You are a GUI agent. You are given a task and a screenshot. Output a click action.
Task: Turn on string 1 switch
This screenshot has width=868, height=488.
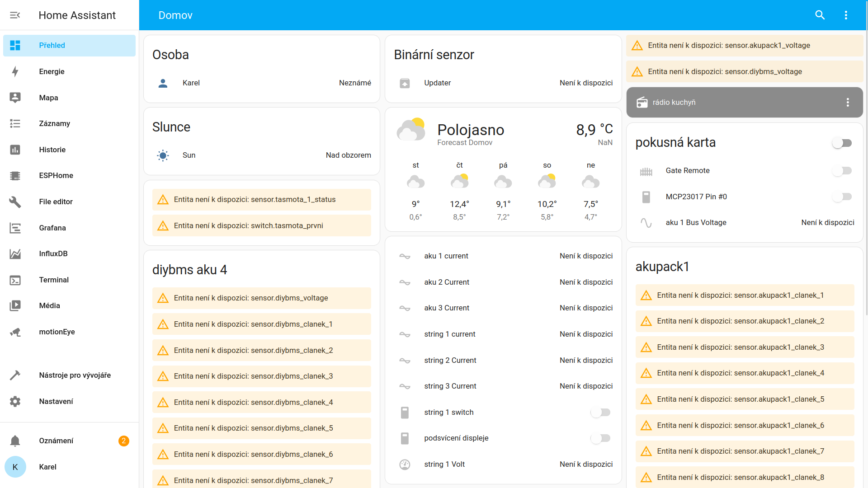click(x=600, y=412)
